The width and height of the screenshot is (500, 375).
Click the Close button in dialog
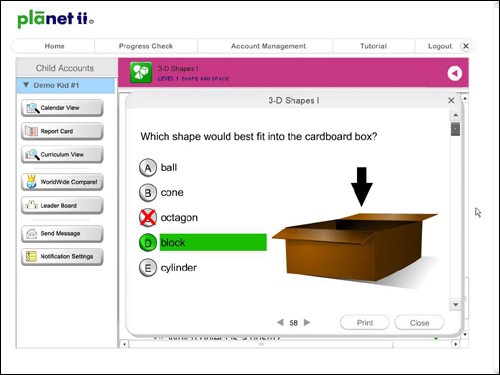(419, 323)
